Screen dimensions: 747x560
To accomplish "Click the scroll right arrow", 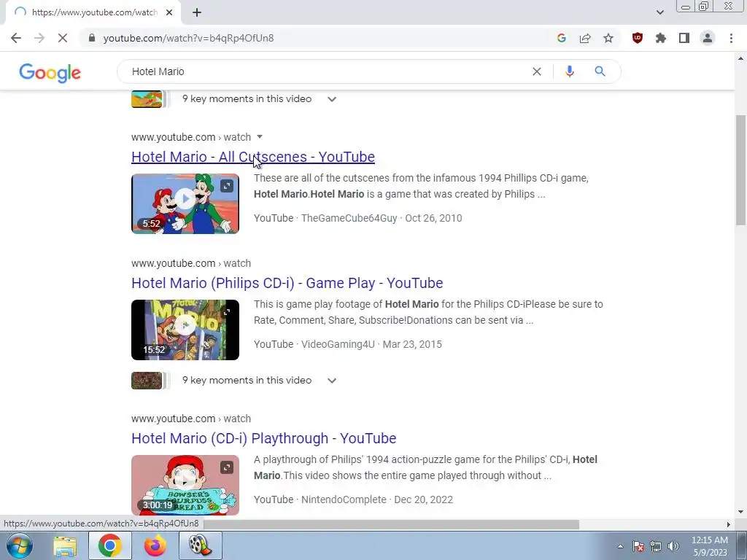I will pyautogui.click(x=729, y=525).
